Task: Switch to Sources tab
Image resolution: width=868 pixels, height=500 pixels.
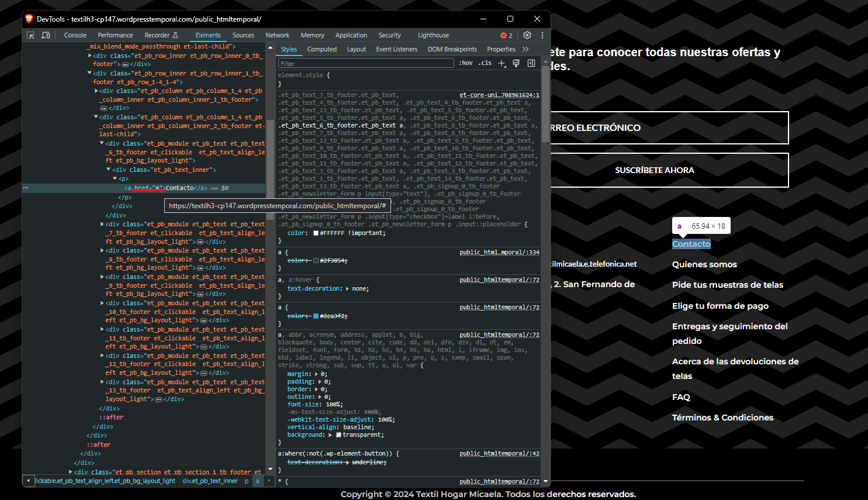Action: [x=243, y=35]
